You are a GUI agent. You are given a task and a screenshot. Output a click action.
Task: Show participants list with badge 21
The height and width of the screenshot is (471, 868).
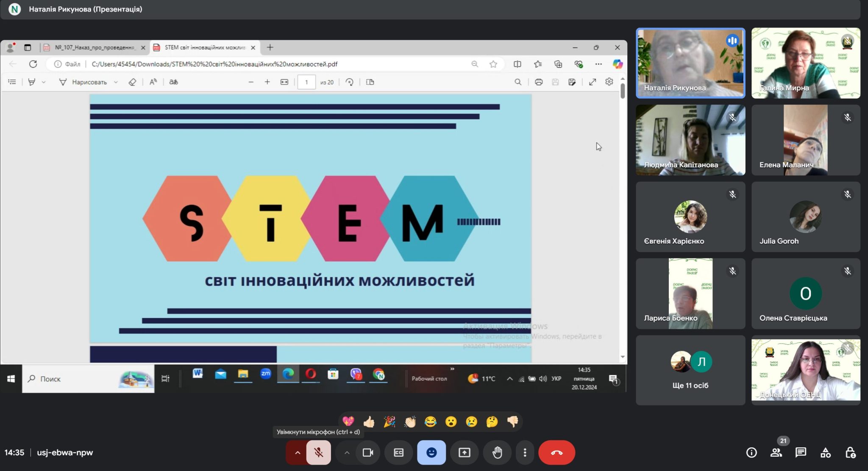click(x=776, y=452)
